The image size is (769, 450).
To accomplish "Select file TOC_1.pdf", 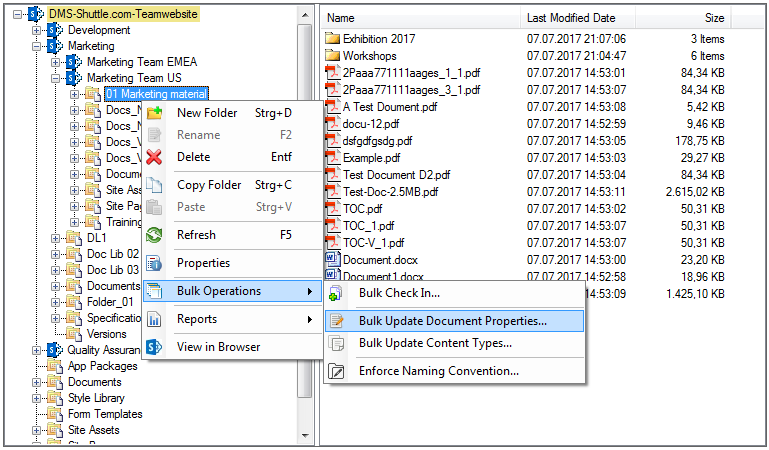I will point(368,225).
